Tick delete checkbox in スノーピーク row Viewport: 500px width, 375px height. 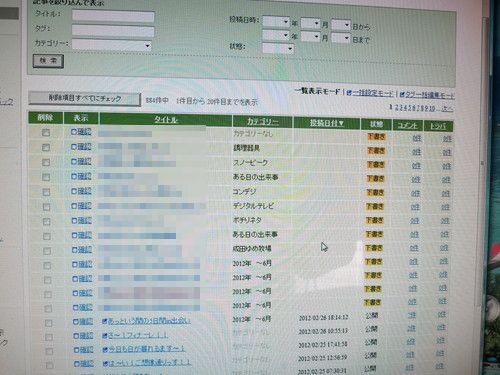click(46, 162)
